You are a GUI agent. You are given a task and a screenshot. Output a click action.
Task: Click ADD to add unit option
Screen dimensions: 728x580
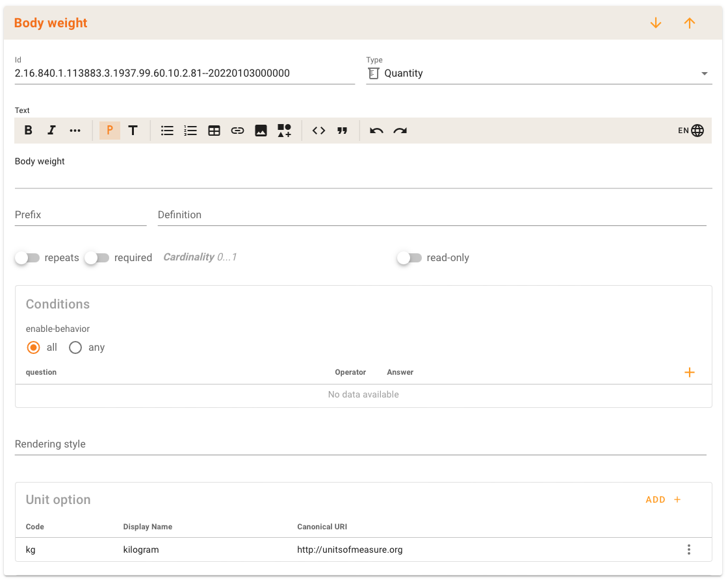[x=663, y=499]
